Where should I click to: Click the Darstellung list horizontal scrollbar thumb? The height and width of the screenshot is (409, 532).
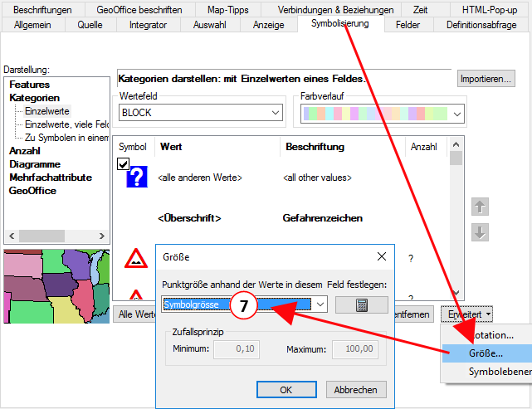[x=41, y=236]
